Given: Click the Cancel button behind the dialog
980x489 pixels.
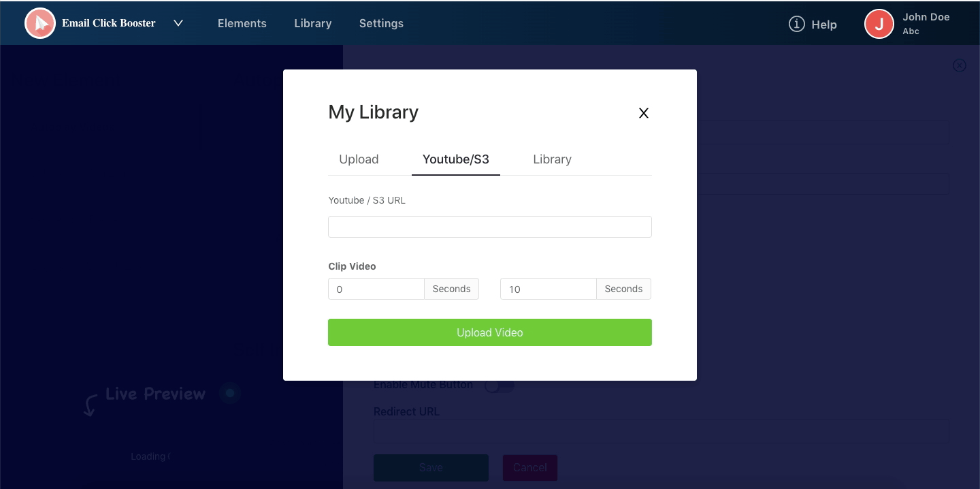Looking at the screenshot, I should coord(529,467).
